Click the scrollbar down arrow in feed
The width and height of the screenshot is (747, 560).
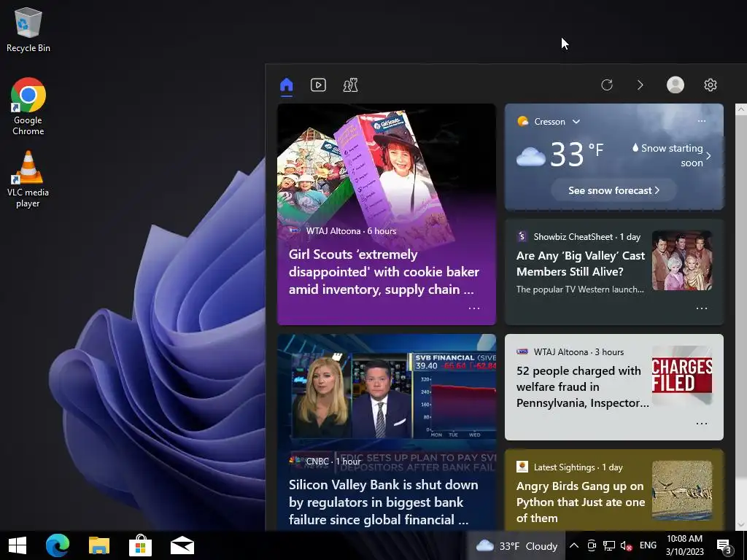coord(741,524)
